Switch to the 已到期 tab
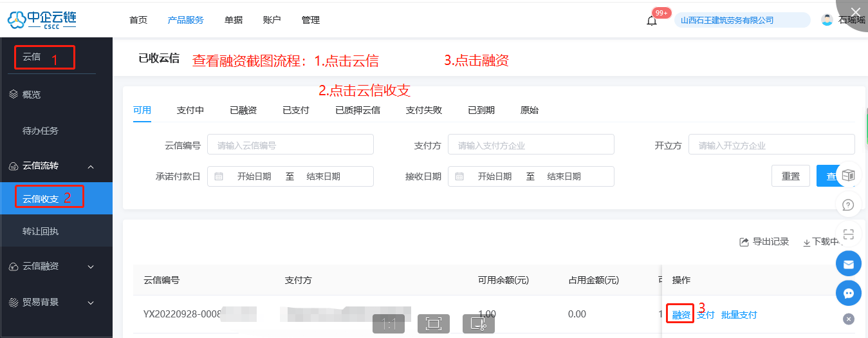 [x=481, y=110]
